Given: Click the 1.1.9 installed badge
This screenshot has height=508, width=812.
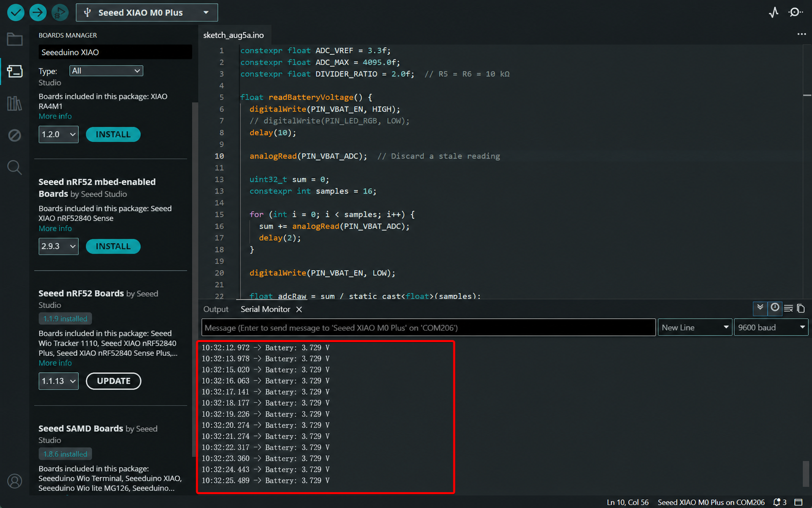Looking at the screenshot, I should pyautogui.click(x=66, y=319).
